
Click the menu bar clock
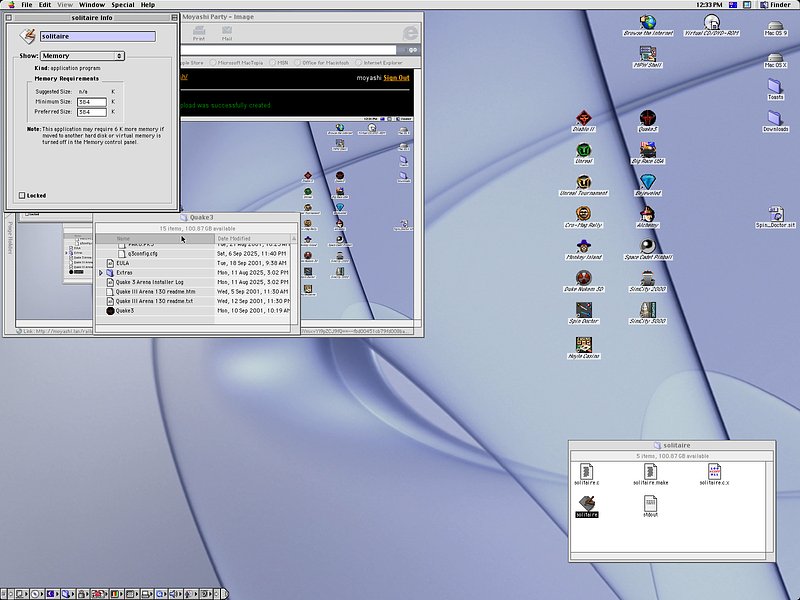click(x=709, y=5)
